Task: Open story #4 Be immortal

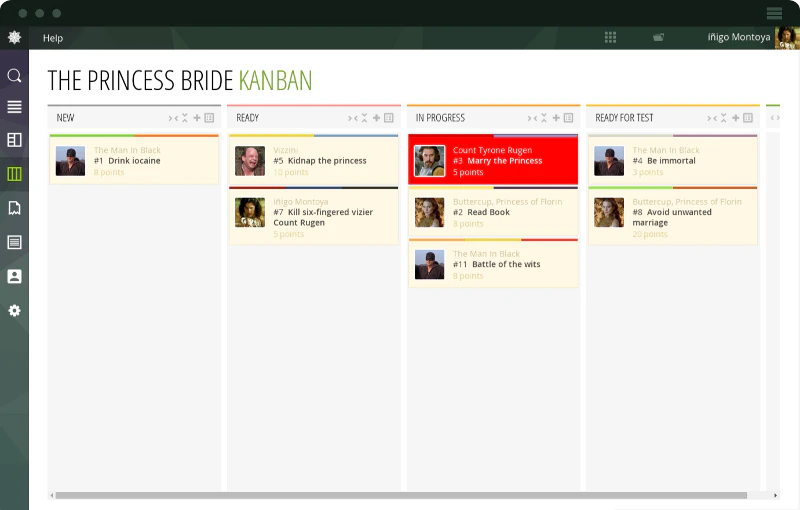Action: pyautogui.click(x=664, y=161)
